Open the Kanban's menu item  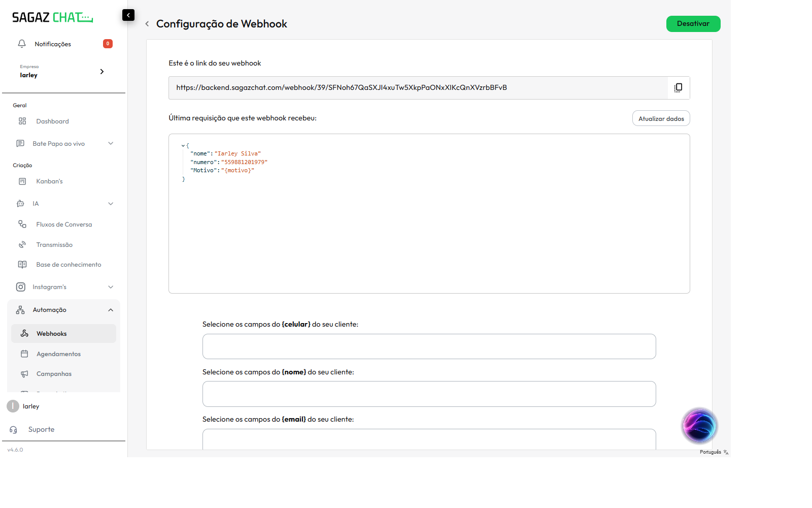point(49,181)
